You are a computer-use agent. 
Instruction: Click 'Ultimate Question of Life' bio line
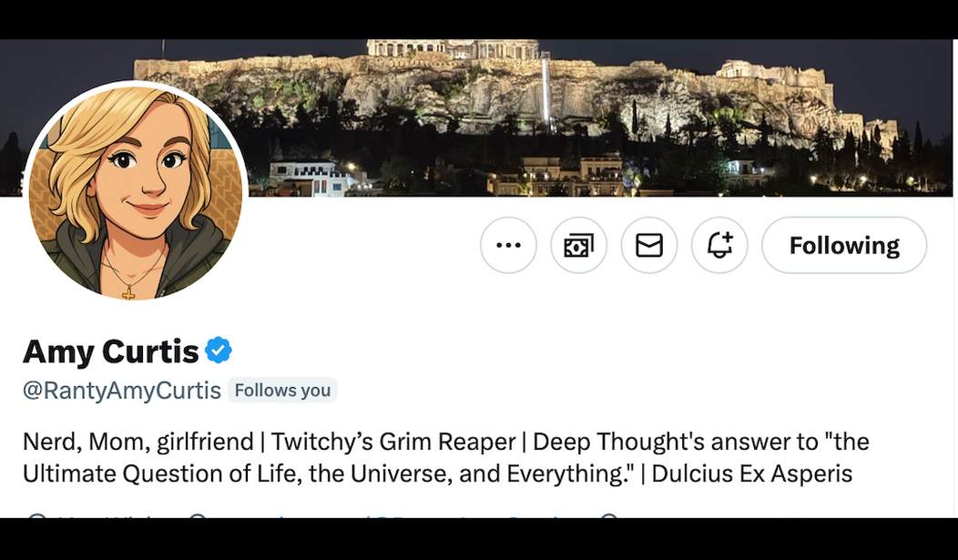click(x=273, y=474)
